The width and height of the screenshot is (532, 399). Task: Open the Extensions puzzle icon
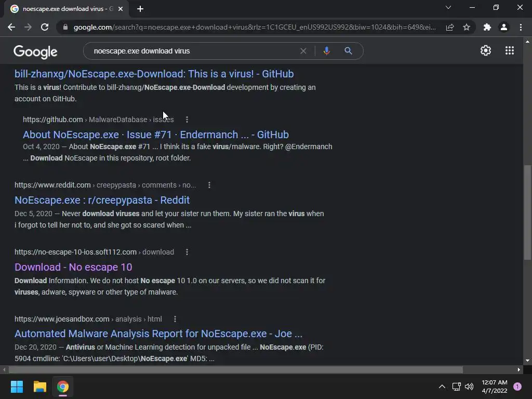(x=487, y=27)
